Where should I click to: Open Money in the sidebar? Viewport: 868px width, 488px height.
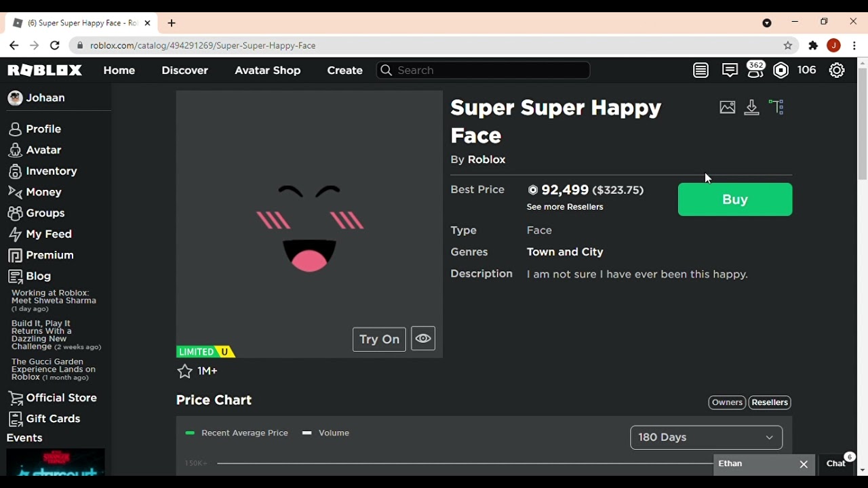[35, 192]
